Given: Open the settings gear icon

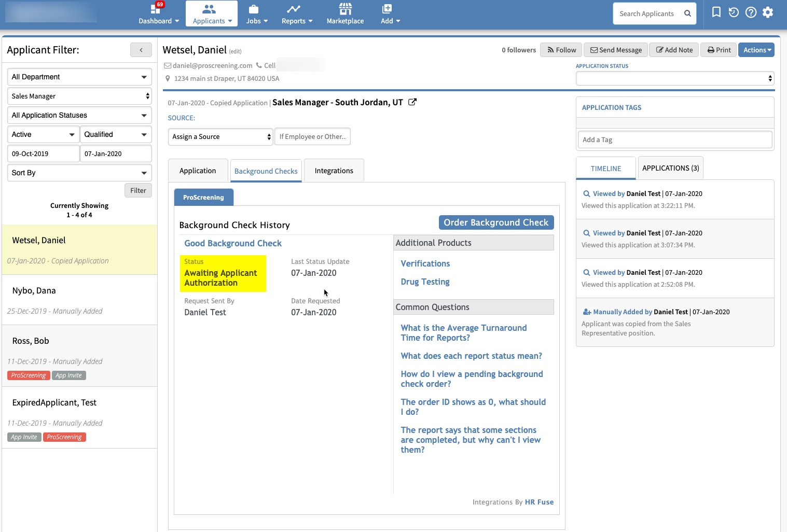Looking at the screenshot, I should point(768,12).
